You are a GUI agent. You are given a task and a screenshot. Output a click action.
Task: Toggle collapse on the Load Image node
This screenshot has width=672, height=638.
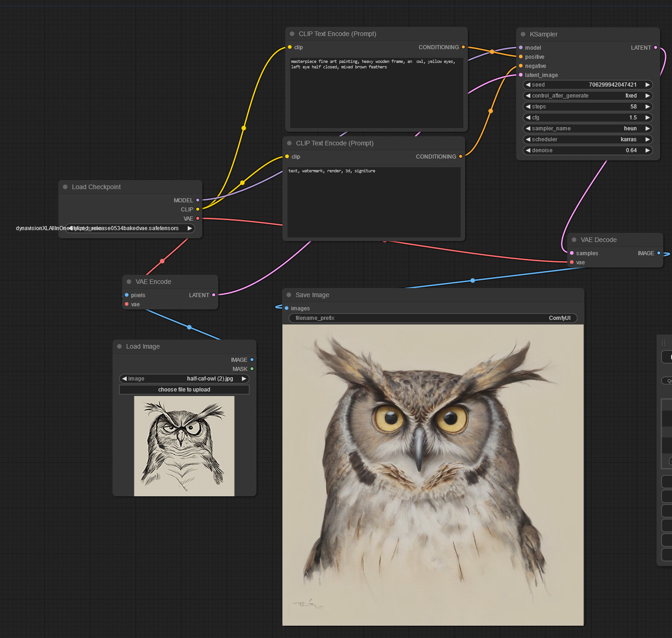[x=119, y=346]
